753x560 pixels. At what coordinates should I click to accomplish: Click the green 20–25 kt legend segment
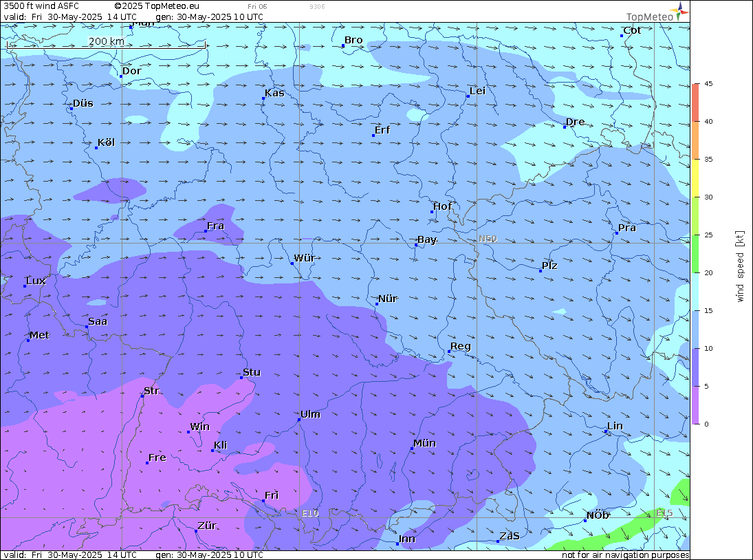696,254
